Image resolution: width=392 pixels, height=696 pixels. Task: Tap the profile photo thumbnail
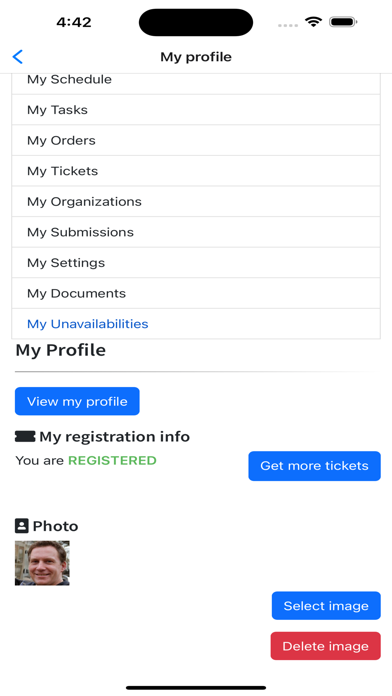[x=42, y=563]
